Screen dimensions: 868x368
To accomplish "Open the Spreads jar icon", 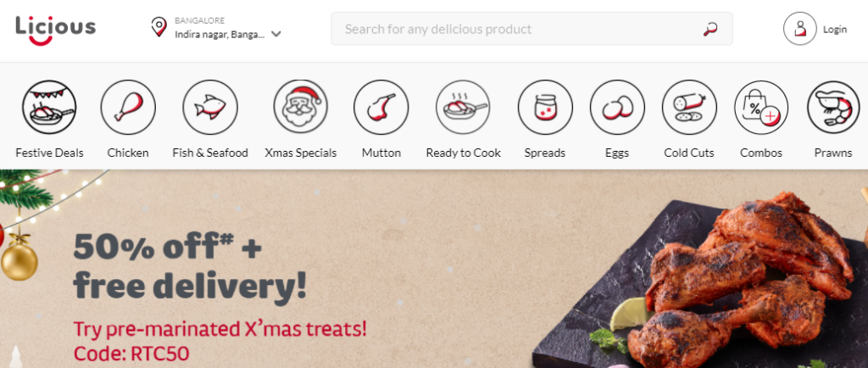I will (545, 108).
